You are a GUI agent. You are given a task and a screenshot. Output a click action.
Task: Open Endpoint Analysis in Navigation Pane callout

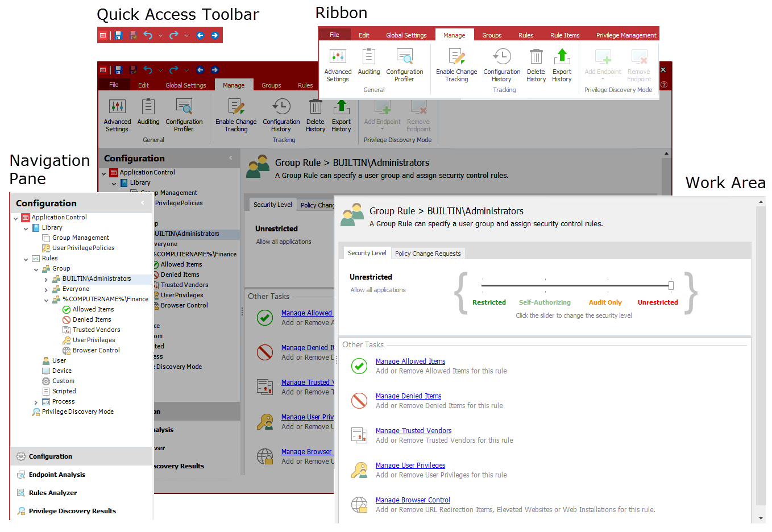57,475
